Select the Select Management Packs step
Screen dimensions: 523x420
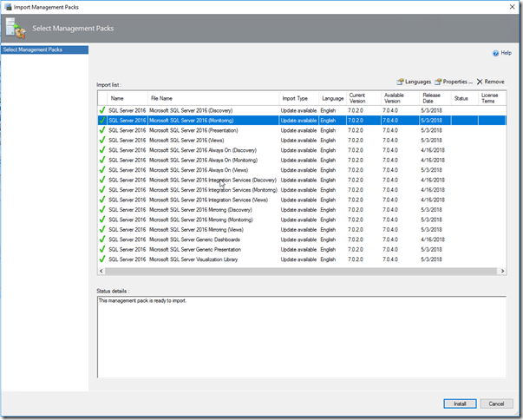45,50
